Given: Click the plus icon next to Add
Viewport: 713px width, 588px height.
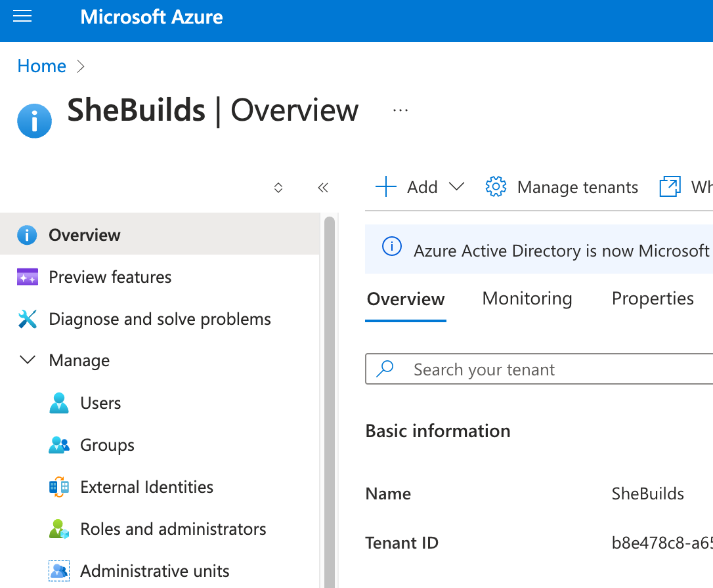Looking at the screenshot, I should [385, 187].
